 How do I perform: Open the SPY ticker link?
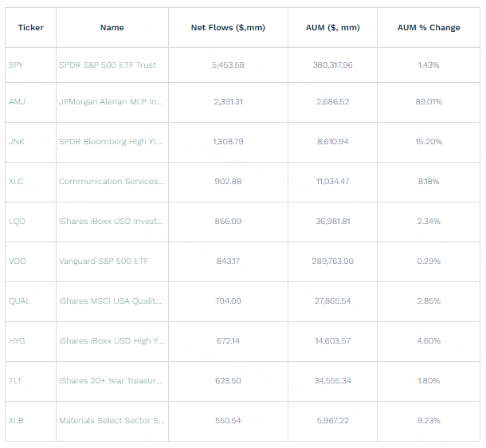click(x=16, y=65)
